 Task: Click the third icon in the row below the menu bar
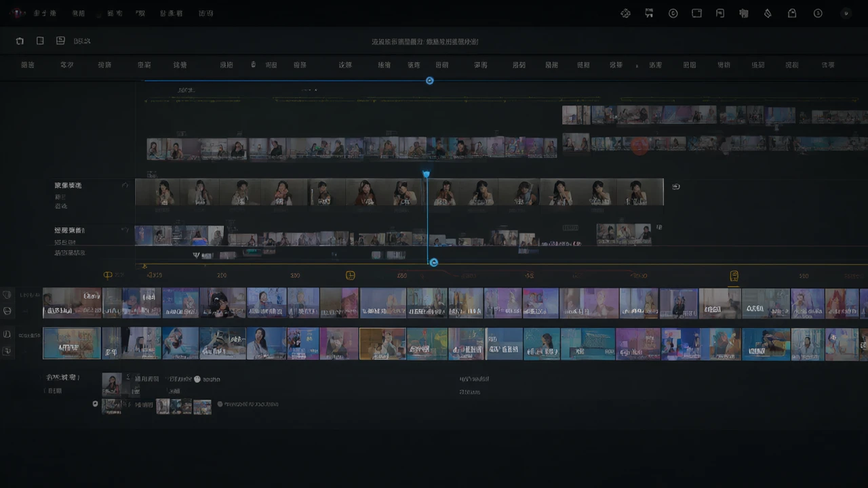click(x=60, y=41)
